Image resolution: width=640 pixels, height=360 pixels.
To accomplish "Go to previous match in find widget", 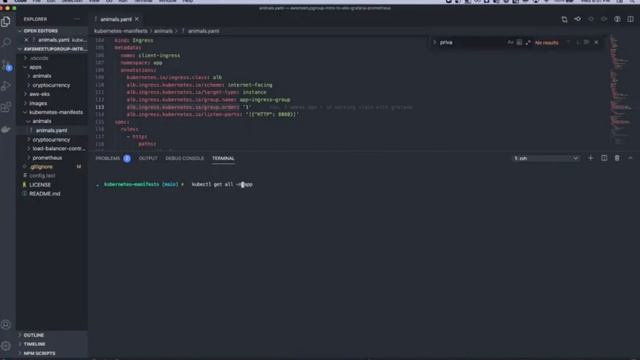I will point(568,42).
